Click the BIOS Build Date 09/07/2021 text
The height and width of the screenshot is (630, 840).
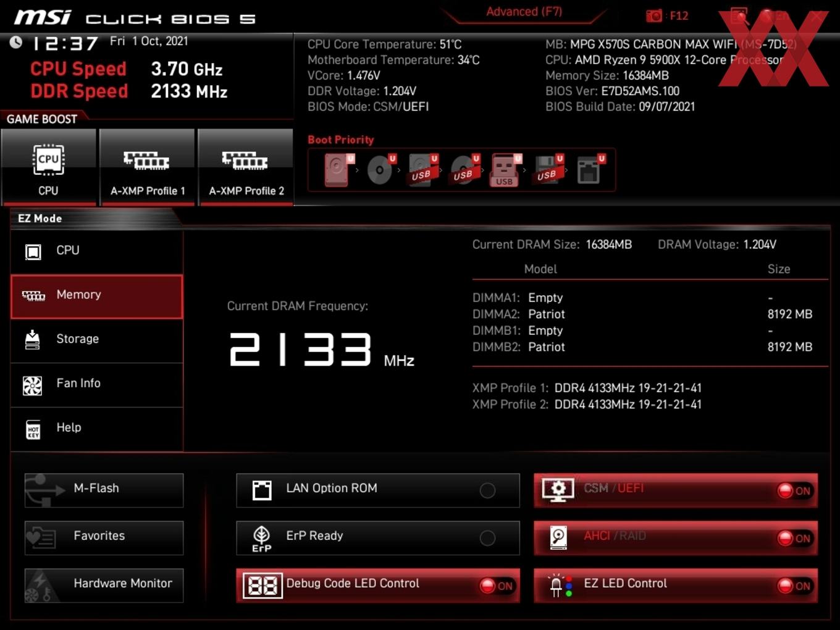[620, 106]
